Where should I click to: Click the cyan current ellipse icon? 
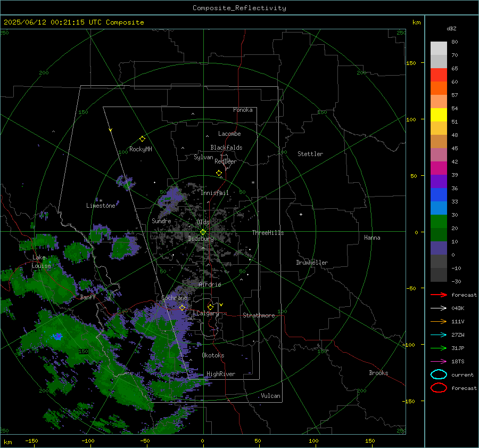click(x=439, y=374)
